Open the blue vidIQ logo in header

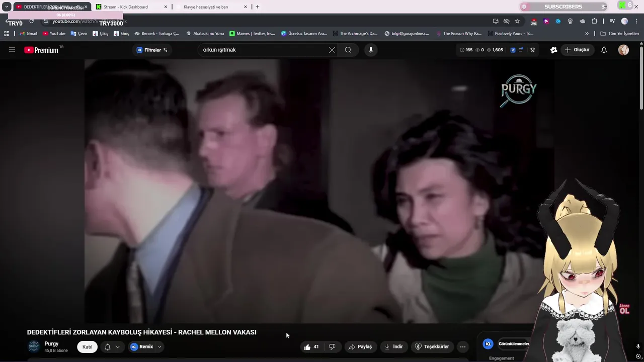tap(513, 50)
